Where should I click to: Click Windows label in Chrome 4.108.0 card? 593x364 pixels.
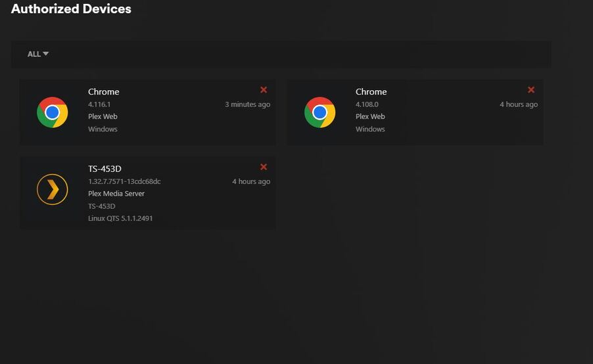[370, 129]
